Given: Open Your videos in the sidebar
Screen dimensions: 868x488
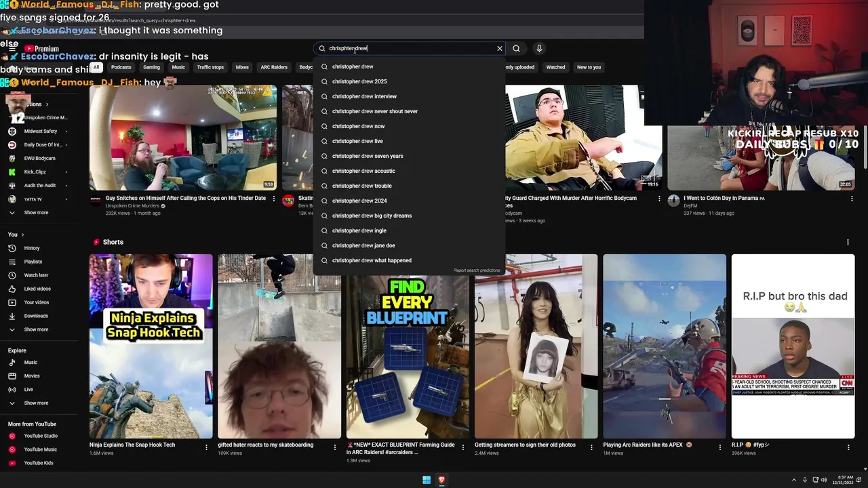Looking at the screenshot, I should 37,302.
